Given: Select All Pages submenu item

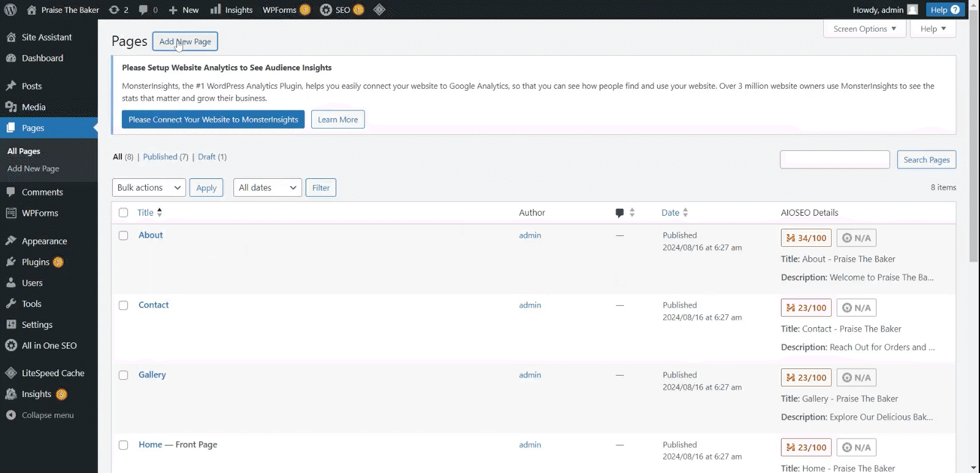Looking at the screenshot, I should [24, 151].
